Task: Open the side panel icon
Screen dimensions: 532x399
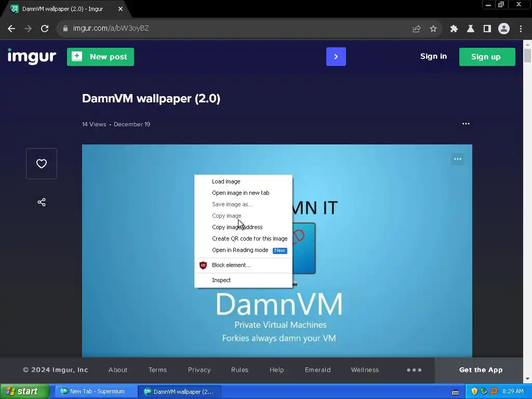Action: tap(487, 29)
